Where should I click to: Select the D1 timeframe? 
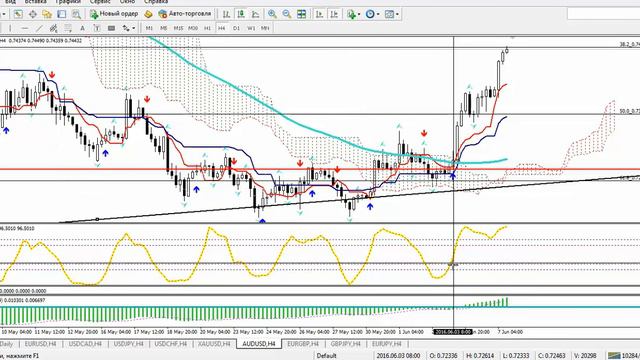click(x=236, y=28)
